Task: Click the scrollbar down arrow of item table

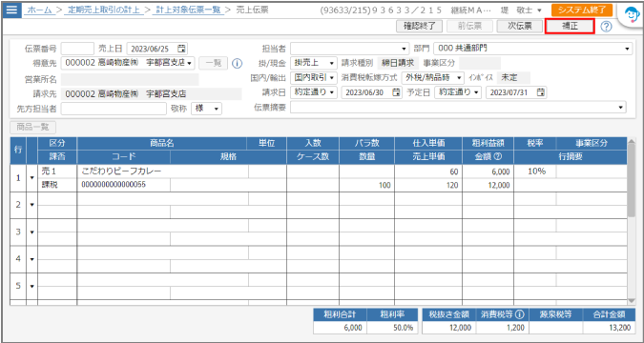Action: pyautogui.click(x=632, y=301)
